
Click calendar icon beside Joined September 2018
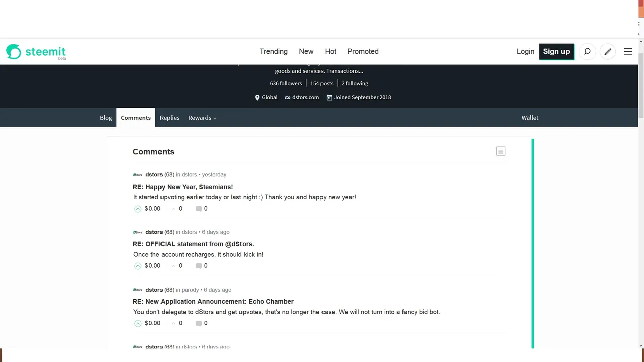[x=329, y=98]
